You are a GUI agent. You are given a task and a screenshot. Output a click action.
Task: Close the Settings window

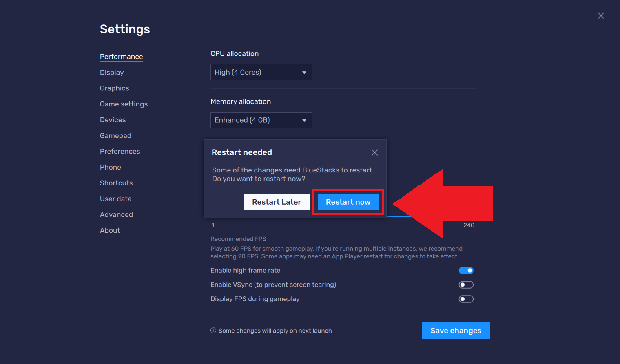coord(601,15)
